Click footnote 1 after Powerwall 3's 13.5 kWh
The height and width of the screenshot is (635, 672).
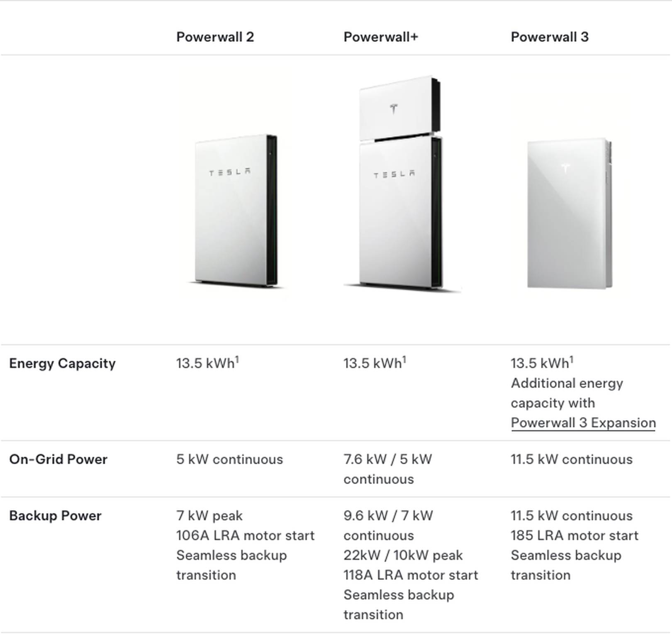[x=572, y=359]
